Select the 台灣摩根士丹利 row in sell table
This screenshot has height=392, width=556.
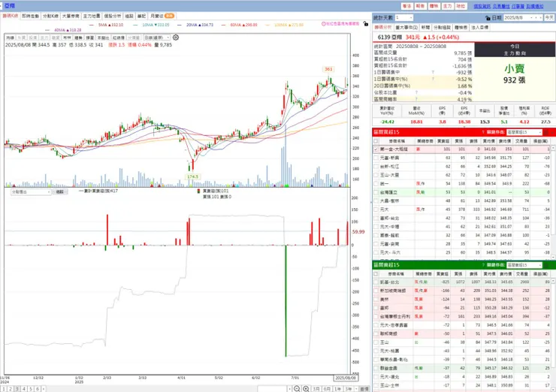point(461,316)
